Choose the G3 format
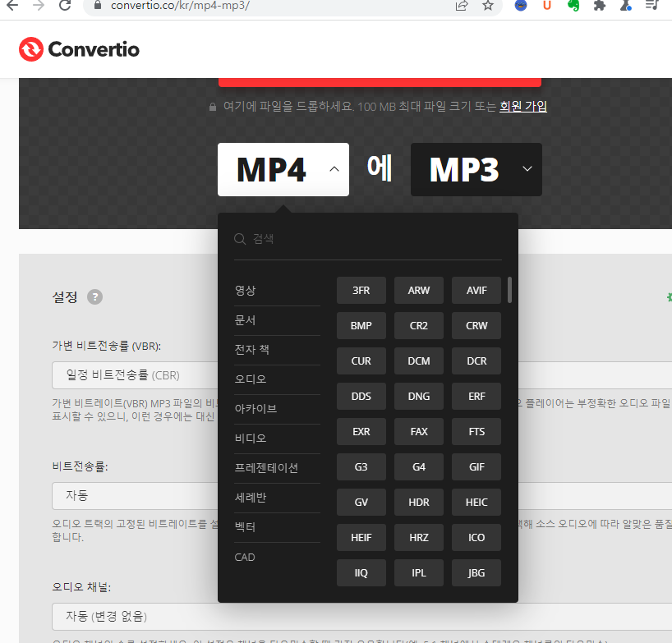The image size is (672, 643). 361,467
